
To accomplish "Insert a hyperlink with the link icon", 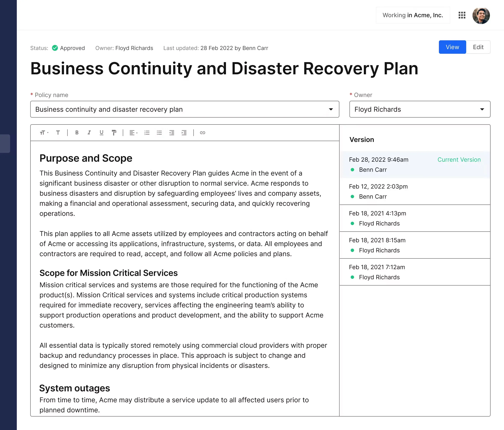I will (202, 132).
